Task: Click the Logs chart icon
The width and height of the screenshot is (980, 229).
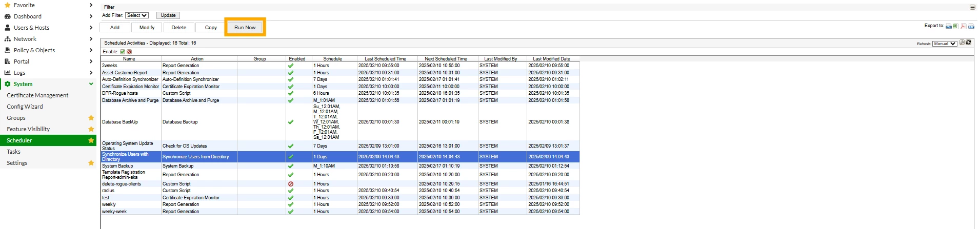Action: pos(8,73)
